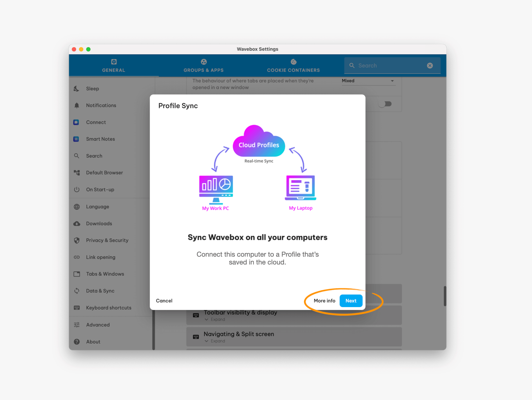
Task: Click the Notifications bell icon
Action: point(76,105)
